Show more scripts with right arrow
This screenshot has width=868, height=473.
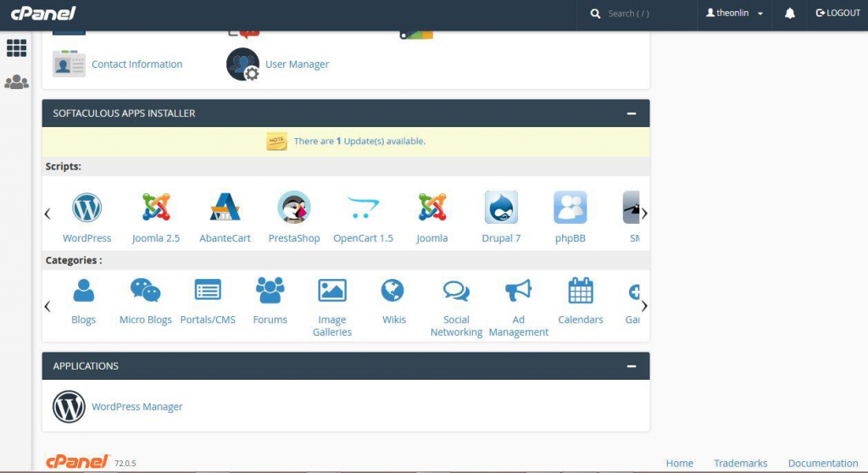[x=644, y=214]
